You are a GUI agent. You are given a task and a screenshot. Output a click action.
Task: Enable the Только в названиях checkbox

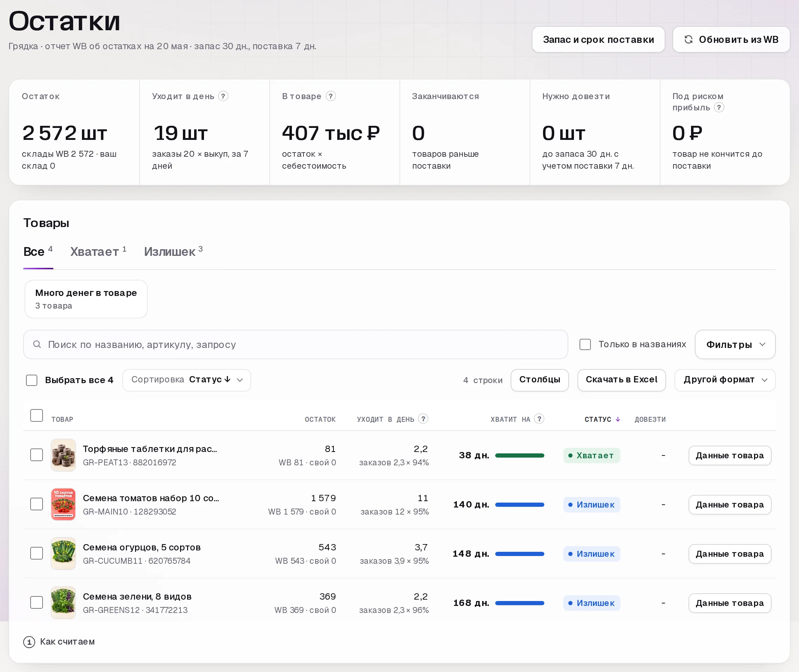[585, 344]
